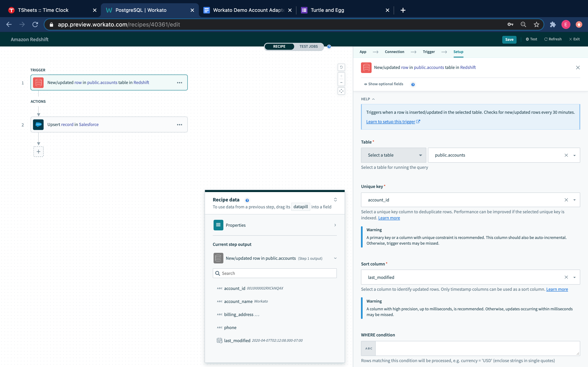Expand the New/updated row in public.accounts output

[335, 258]
